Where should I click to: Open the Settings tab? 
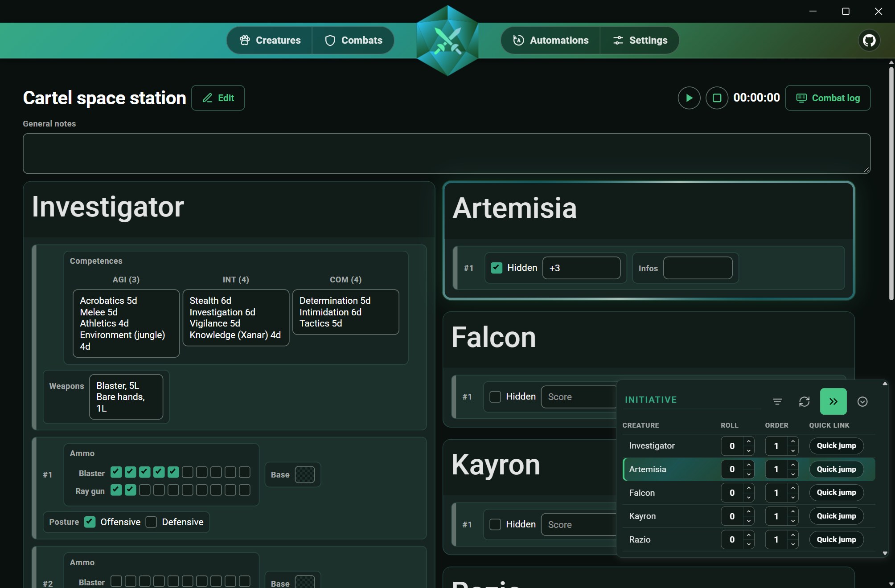[x=640, y=41]
